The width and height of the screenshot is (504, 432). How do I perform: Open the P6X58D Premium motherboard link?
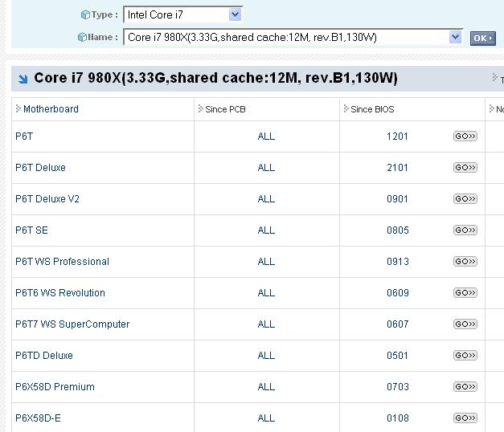pyautogui.click(x=55, y=387)
